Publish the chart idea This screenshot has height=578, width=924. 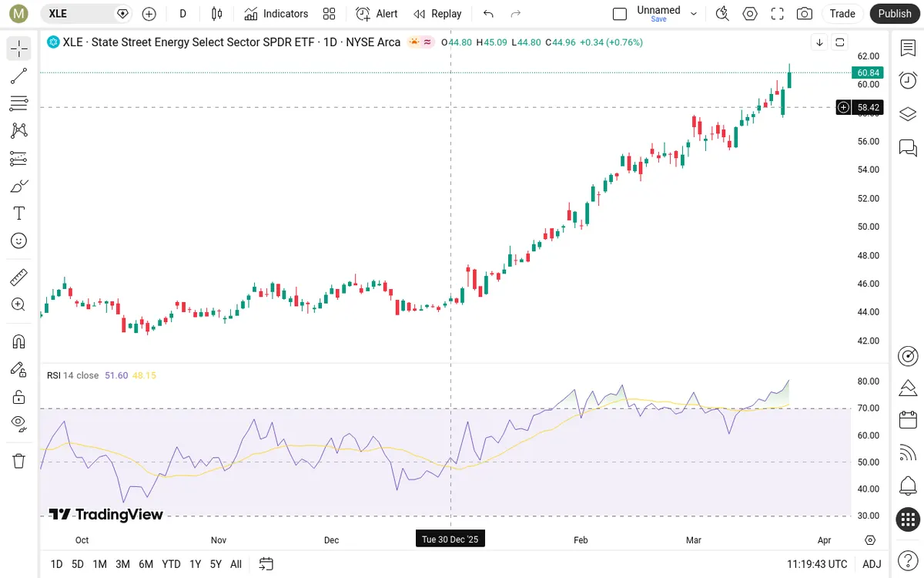point(895,14)
